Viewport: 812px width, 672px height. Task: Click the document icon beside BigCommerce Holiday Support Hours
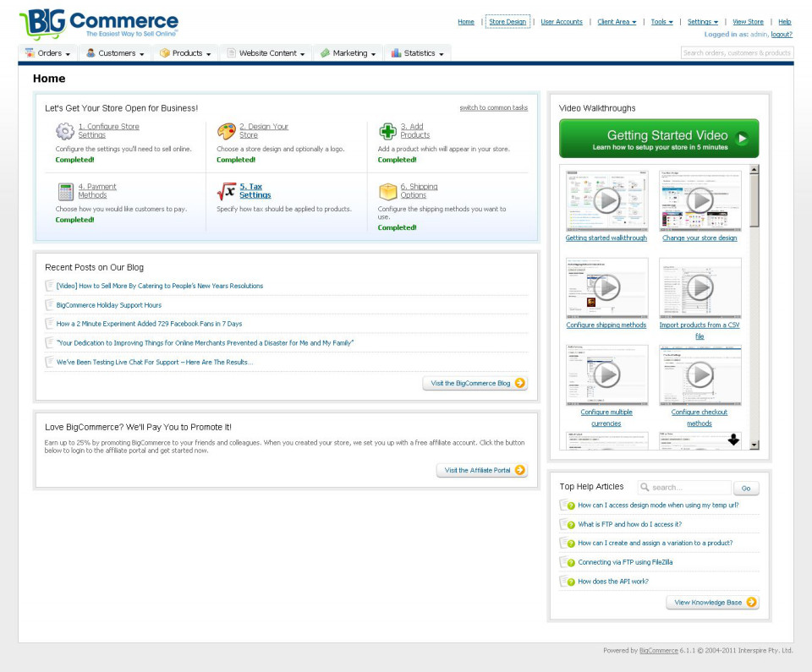click(x=49, y=304)
